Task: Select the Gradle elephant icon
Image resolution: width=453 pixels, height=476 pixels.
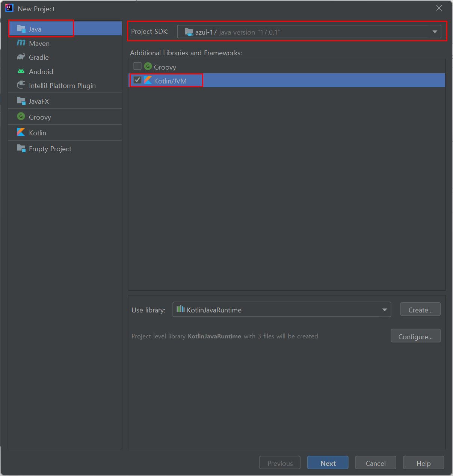Action: [21, 57]
